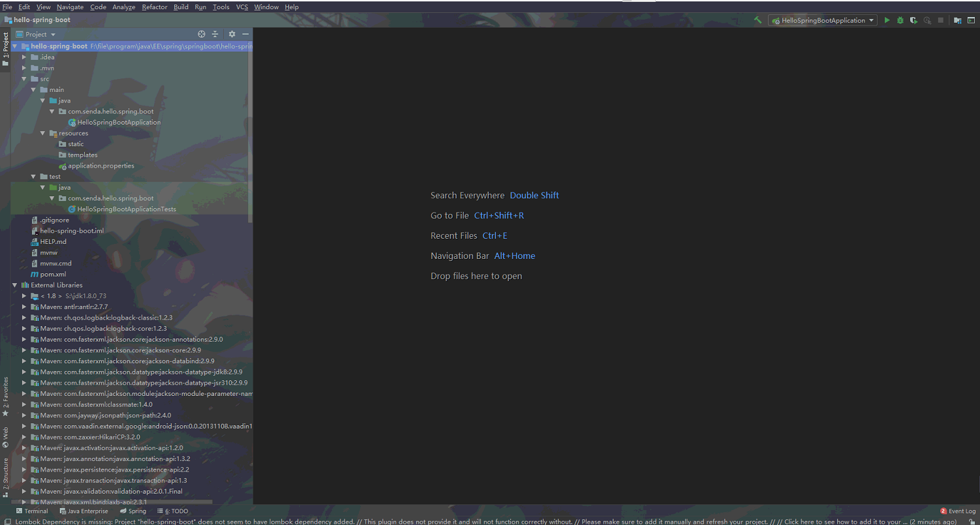Toggle the Z: Structure side tab
980x525 pixels.
click(5, 477)
